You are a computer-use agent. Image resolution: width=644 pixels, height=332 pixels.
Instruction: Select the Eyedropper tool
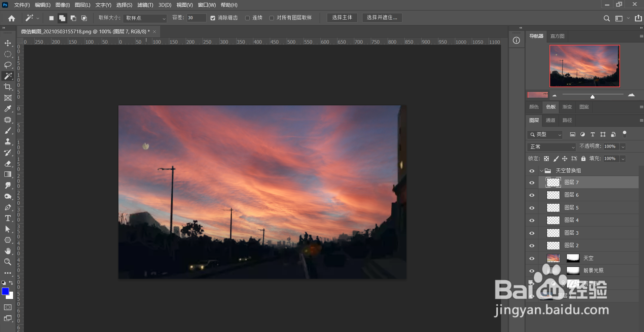pos(8,109)
